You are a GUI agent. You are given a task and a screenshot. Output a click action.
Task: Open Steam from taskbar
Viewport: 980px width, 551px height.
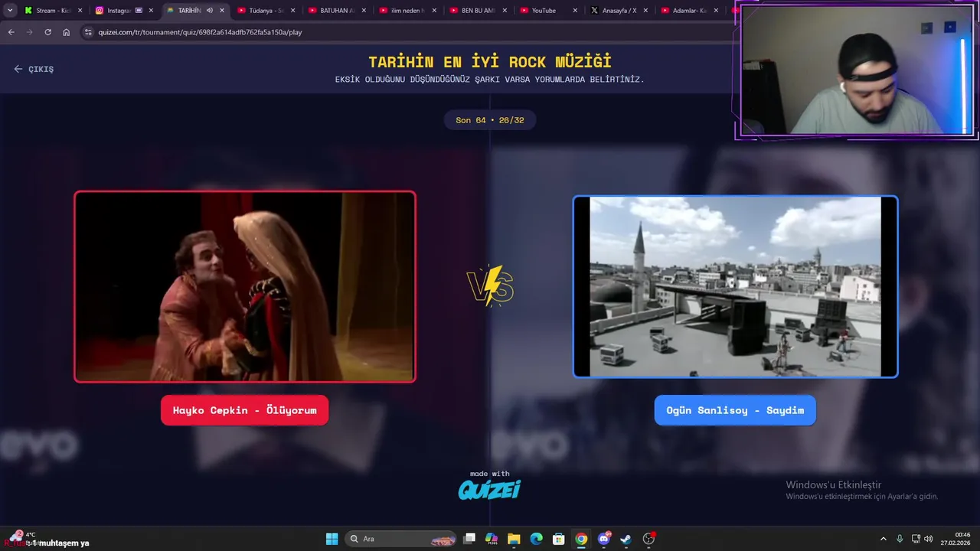(626, 539)
